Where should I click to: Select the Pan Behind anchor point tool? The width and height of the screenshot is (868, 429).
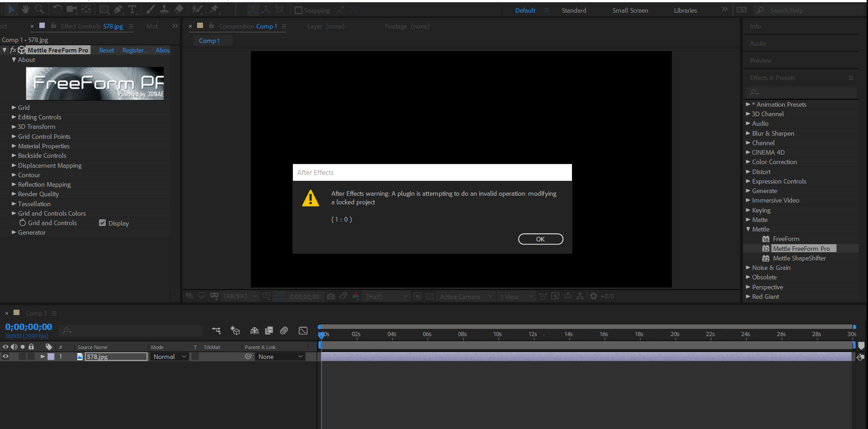86,9
